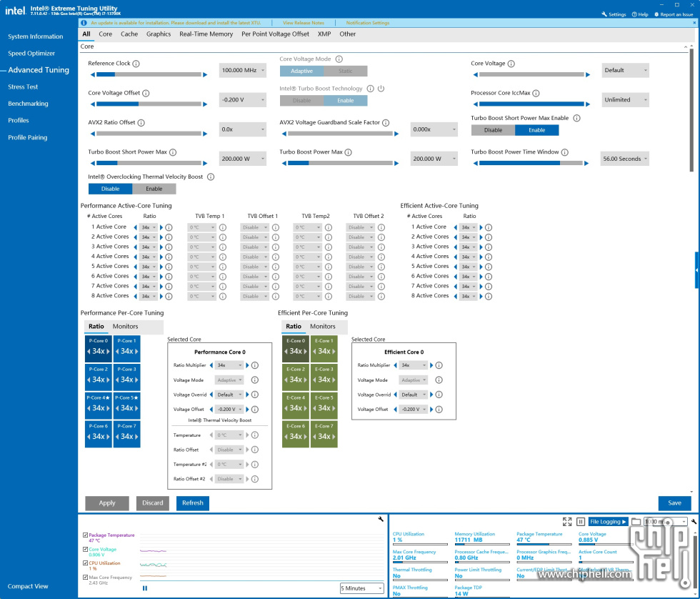Show info for Reference Clock
Viewport: 700px width, 599px height.
pos(136,64)
